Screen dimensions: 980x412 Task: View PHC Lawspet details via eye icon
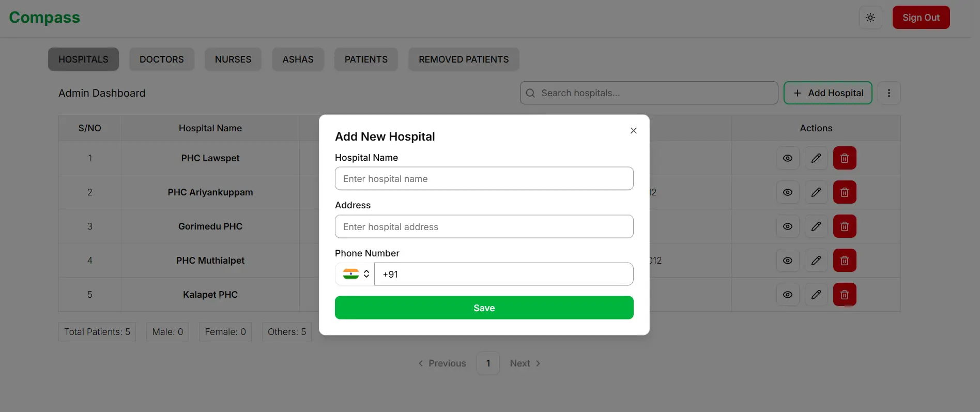788,158
